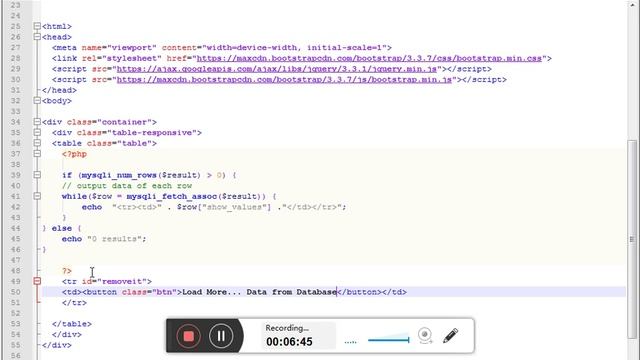The height and width of the screenshot is (360, 640).
Task: Click the "Recording..." status label
Action: (287, 328)
